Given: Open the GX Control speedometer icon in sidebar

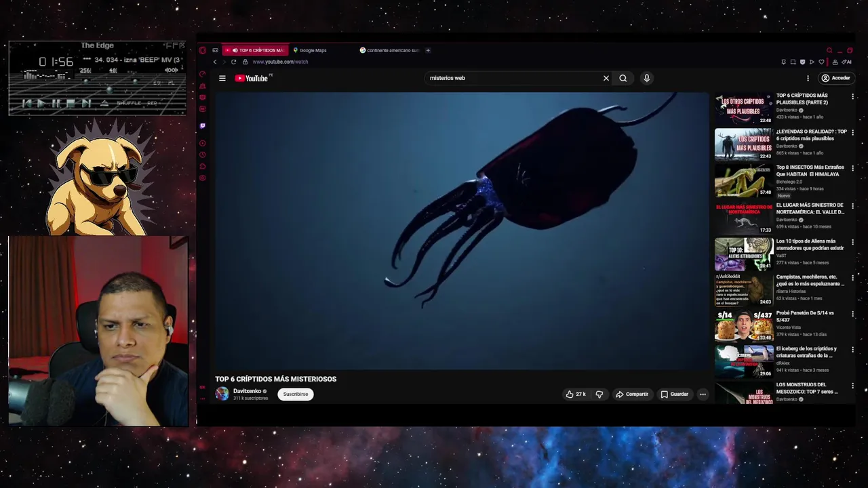Looking at the screenshot, I should tap(202, 74).
